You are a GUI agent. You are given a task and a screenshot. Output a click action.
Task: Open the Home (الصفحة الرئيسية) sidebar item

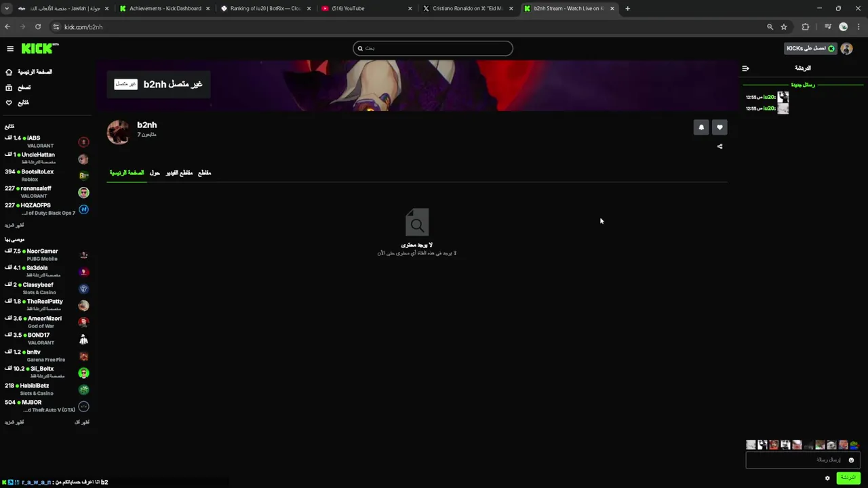[28, 72]
